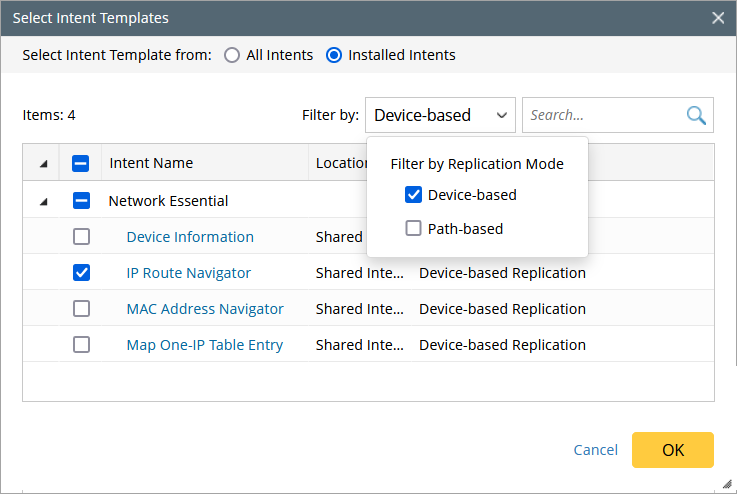This screenshot has width=737, height=494.
Task: Select the Installed Intents radio button
Action: (334, 55)
